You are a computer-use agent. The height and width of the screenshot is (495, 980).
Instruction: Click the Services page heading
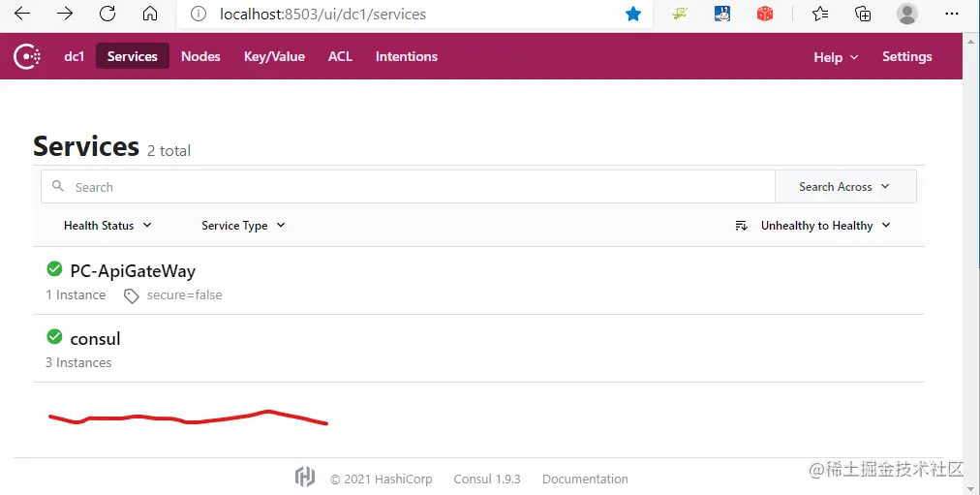tap(86, 146)
